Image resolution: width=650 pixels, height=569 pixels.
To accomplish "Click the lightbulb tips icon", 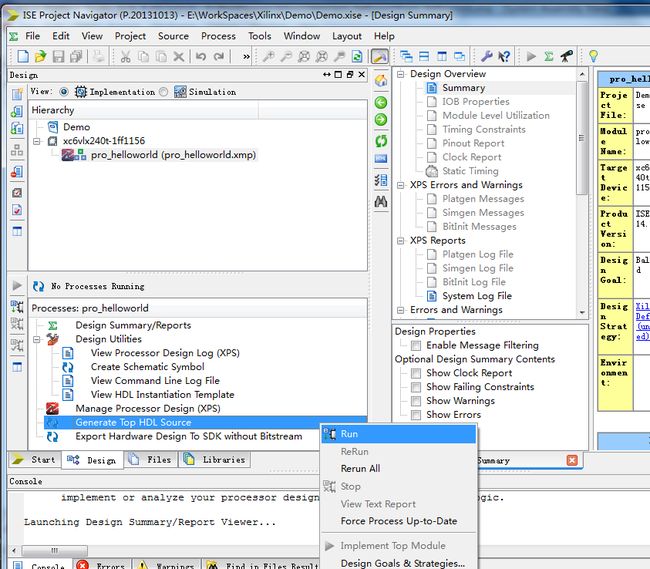I will click(x=593, y=56).
